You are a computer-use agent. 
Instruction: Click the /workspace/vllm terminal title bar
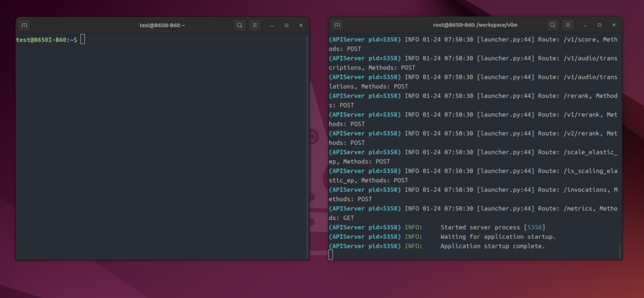(474, 26)
